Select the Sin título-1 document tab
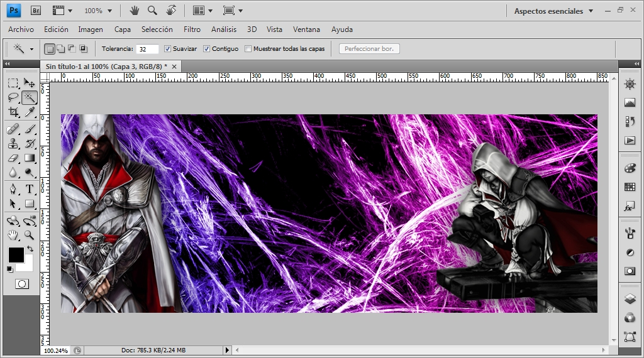The image size is (644, 358). [106, 67]
